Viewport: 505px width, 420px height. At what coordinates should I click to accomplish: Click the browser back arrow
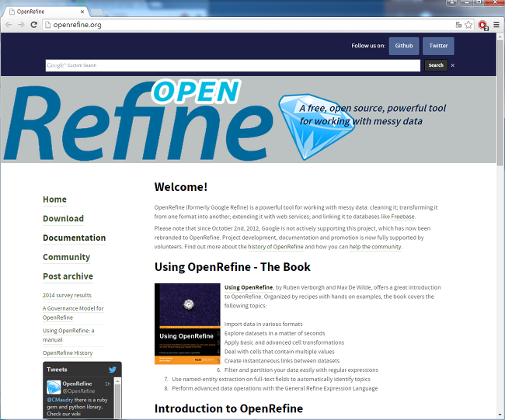pyautogui.click(x=9, y=25)
